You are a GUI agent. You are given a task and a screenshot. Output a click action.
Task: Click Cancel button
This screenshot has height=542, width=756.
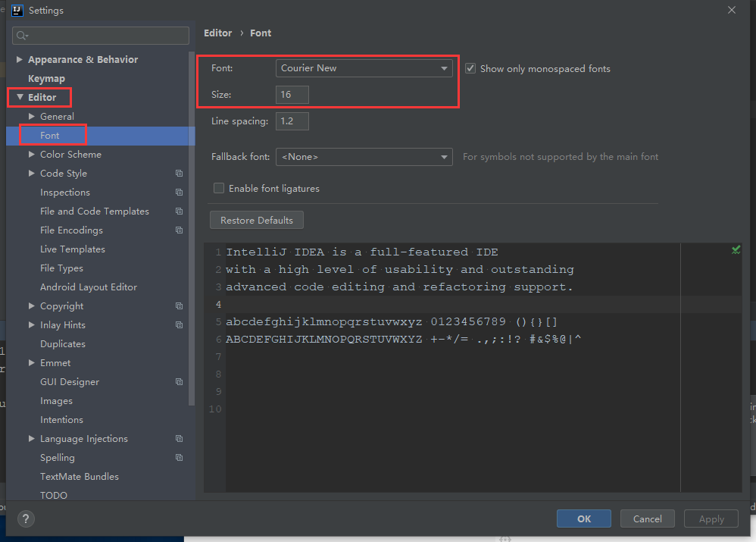coord(647,519)
